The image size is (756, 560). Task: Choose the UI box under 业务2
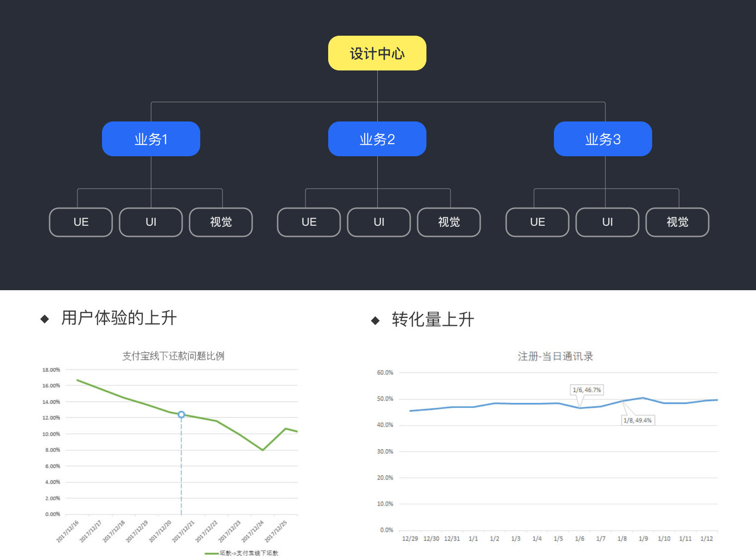(379, 222)
